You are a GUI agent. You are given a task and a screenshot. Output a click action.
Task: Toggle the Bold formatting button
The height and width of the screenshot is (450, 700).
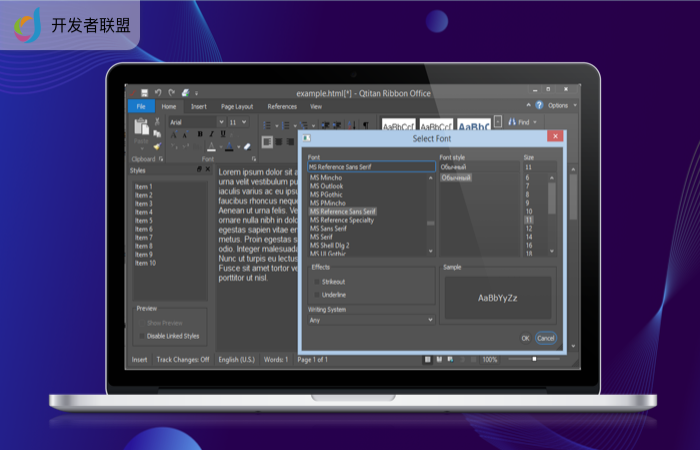click(199, 134)
